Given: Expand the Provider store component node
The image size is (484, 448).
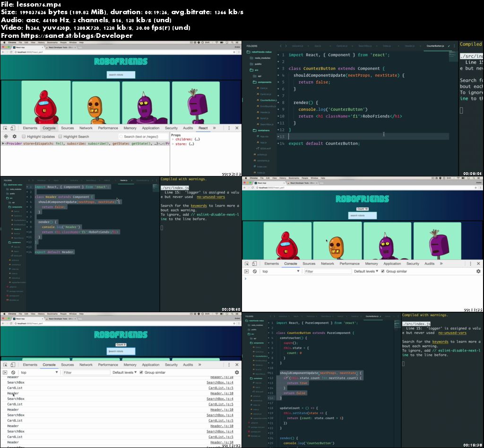Looking at the screenshot, I should pos(3,143).
